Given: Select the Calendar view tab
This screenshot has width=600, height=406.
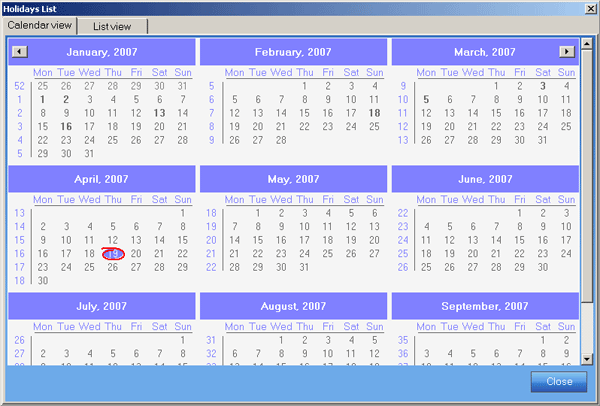Looking at the screenshot, I should (39, 25).
